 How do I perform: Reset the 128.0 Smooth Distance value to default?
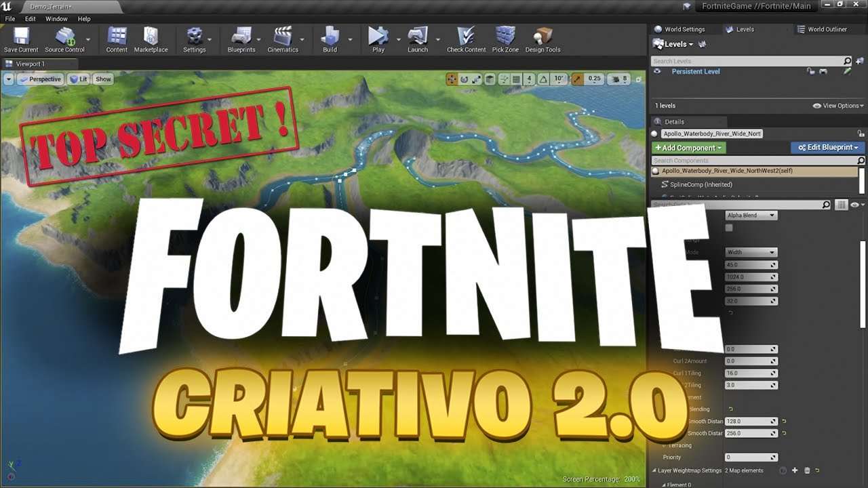[784, 422]
